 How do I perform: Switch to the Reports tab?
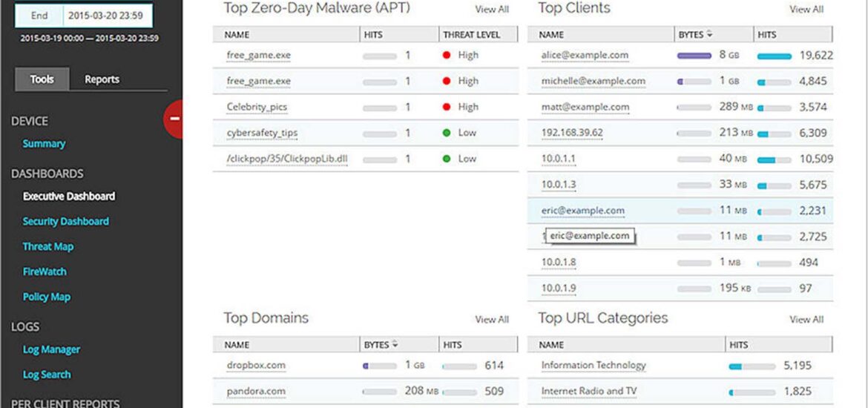pos(102,79)
